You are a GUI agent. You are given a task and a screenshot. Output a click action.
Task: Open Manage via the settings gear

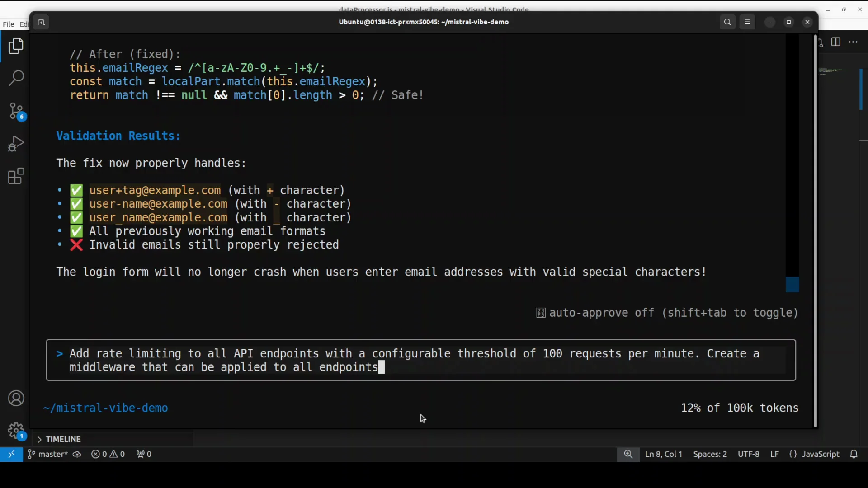coord(16,431)
